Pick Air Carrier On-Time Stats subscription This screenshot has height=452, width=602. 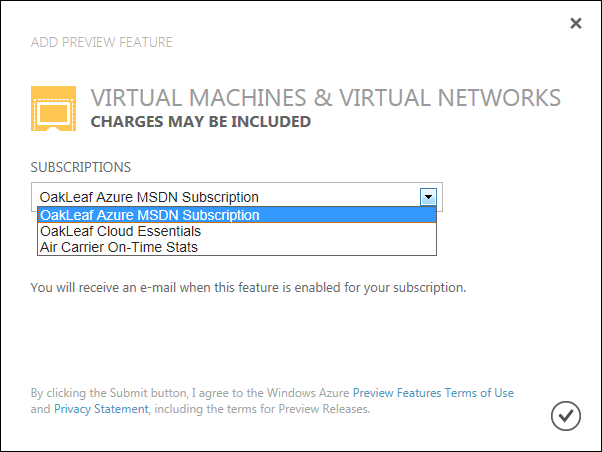119,247
